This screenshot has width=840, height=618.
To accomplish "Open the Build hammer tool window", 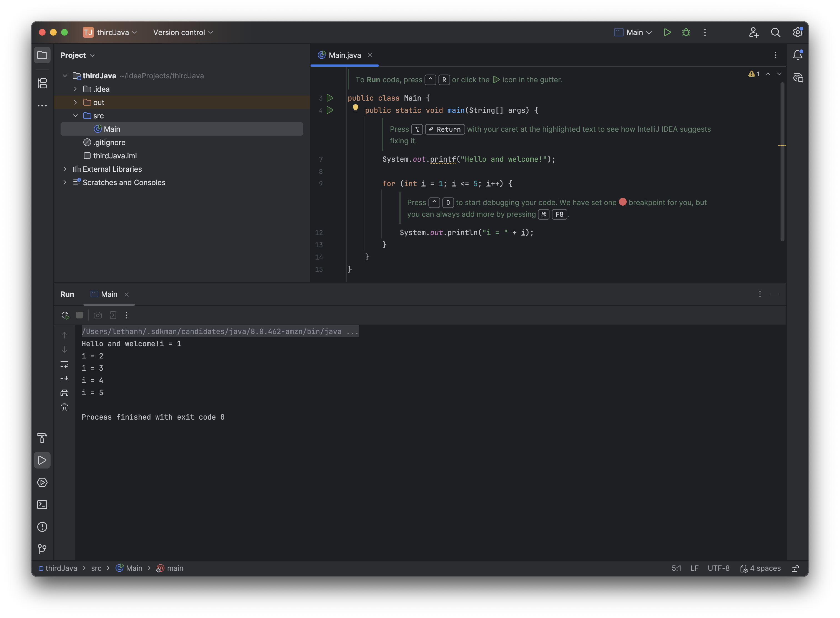I will coord(42,438).
